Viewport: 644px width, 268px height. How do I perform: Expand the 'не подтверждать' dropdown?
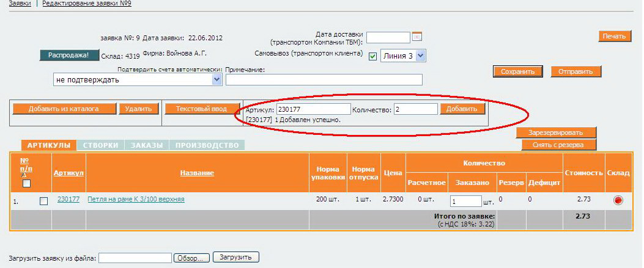coord(217,79)
